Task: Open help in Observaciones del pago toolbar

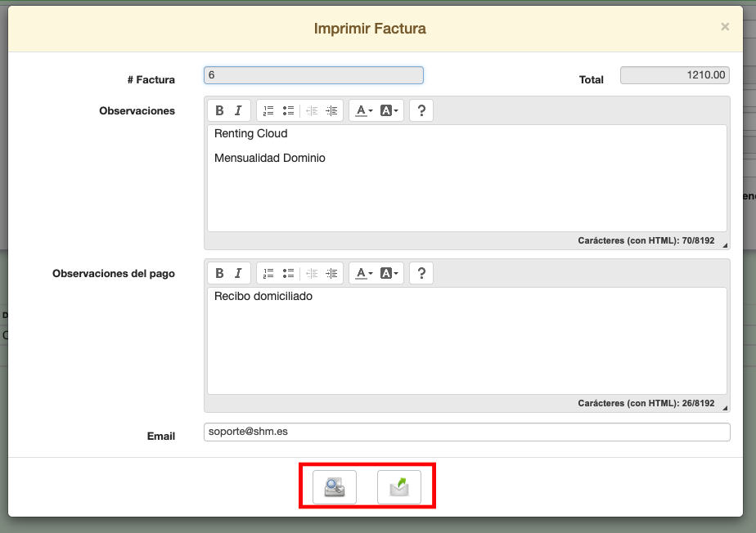Action: point(421,274)
